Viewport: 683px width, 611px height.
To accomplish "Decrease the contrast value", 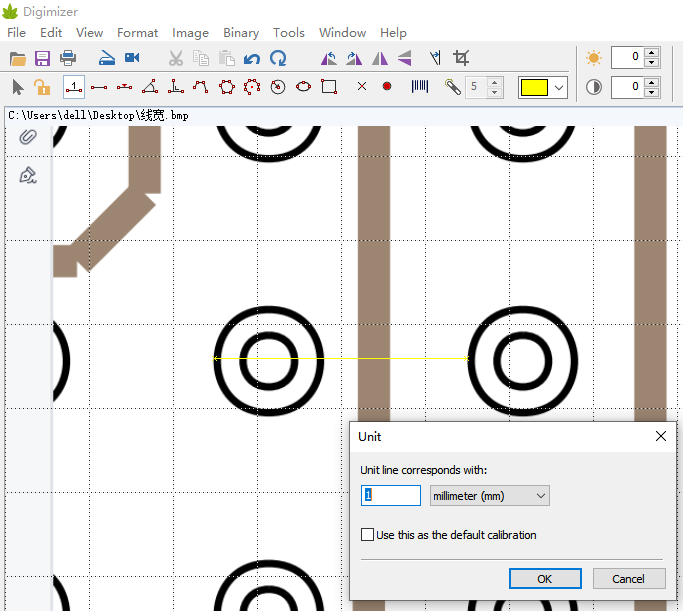I will (x=652, y=92).
